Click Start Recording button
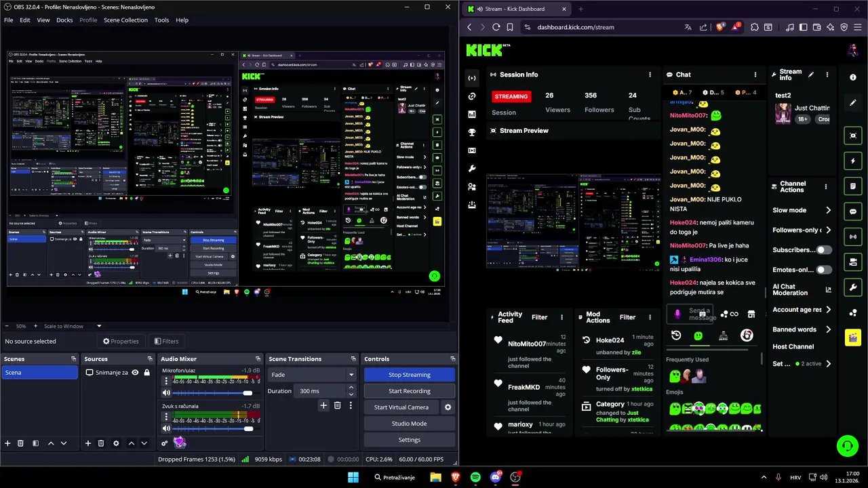Image resolution: width=868 pixels, height=488 pixels. coord(409,391)
